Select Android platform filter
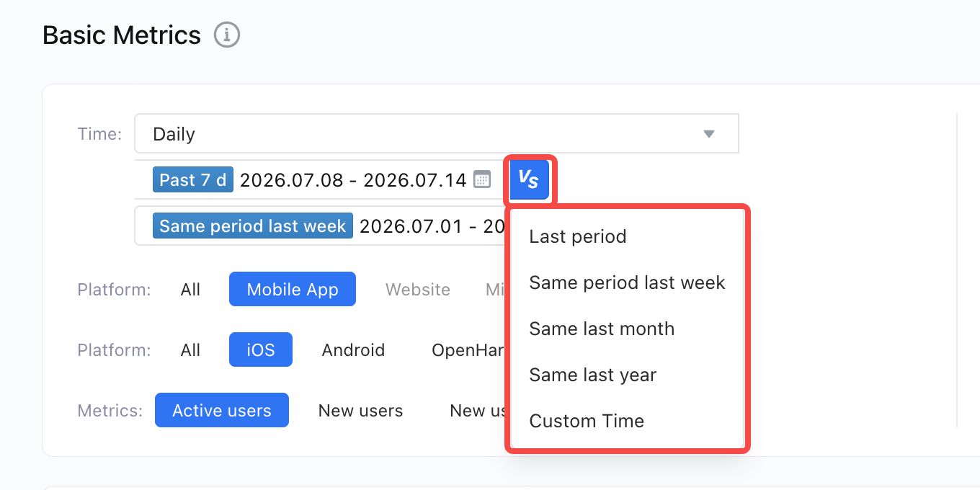The width and height of the screenshot is (980, 490). click(x=353, y=349)
